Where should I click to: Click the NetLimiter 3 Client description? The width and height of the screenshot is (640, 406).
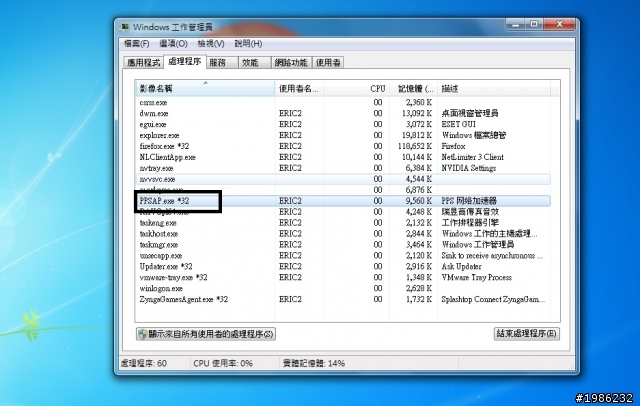coord(473,157)
